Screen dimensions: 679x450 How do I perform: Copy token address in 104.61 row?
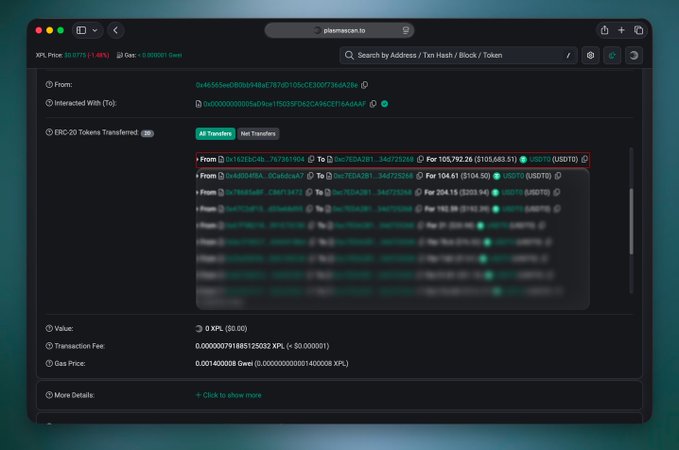point(558,176)
